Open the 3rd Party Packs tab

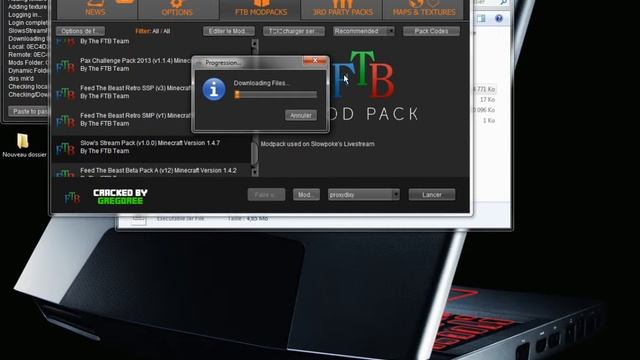click(342, 9)
